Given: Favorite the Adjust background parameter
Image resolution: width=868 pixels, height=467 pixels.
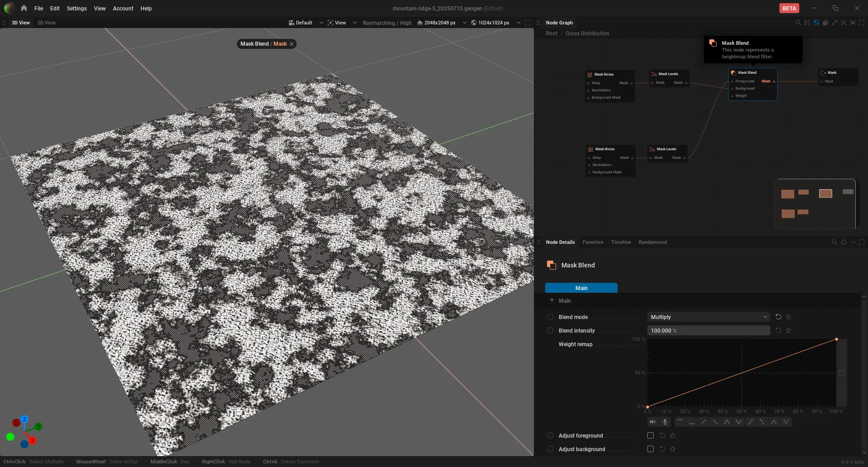Looking at the screenshot, I should click(673, 449).
